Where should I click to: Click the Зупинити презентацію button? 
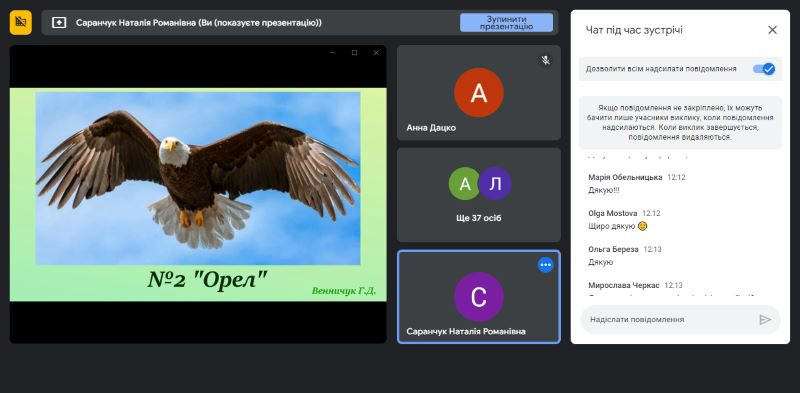click(x=506, y=22)
